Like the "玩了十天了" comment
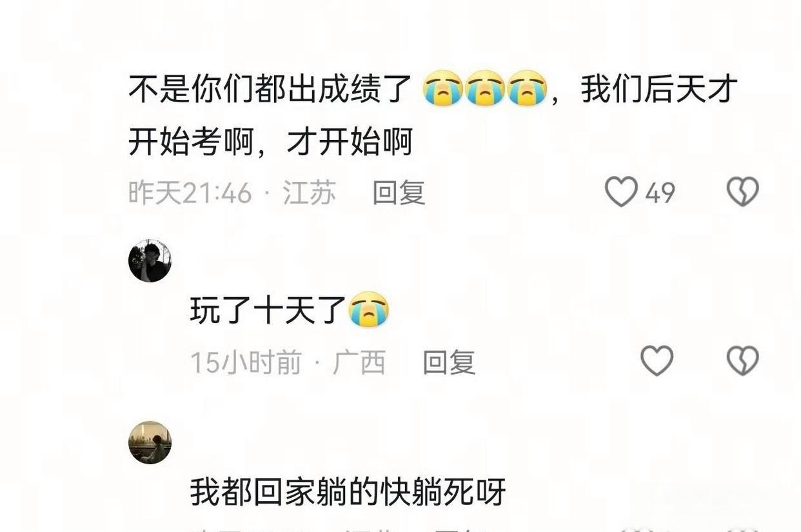 click(657, 360)
